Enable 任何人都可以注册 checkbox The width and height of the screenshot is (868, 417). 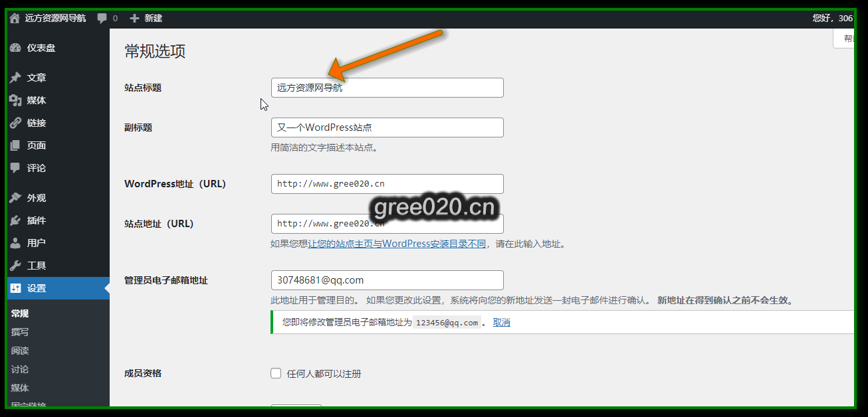[x=276, y=373]
